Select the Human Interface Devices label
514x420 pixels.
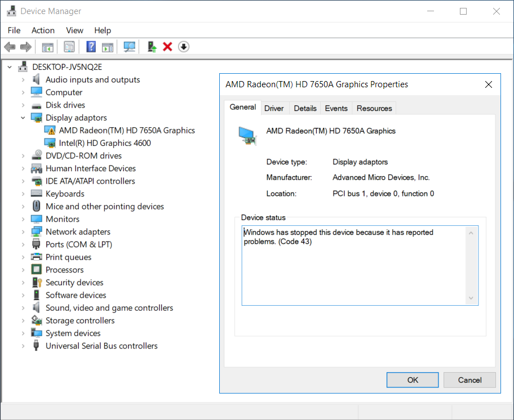tap(91, 168)
